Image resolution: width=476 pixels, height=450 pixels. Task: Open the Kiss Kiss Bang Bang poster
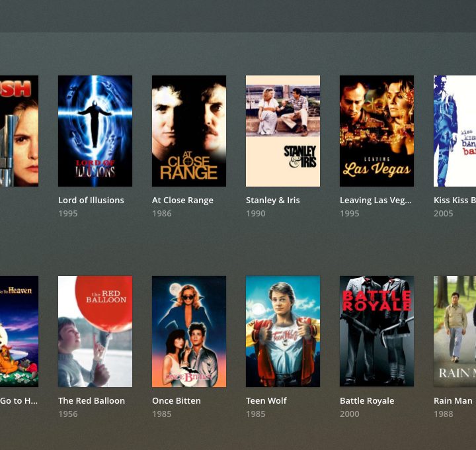tap(455, 131)
